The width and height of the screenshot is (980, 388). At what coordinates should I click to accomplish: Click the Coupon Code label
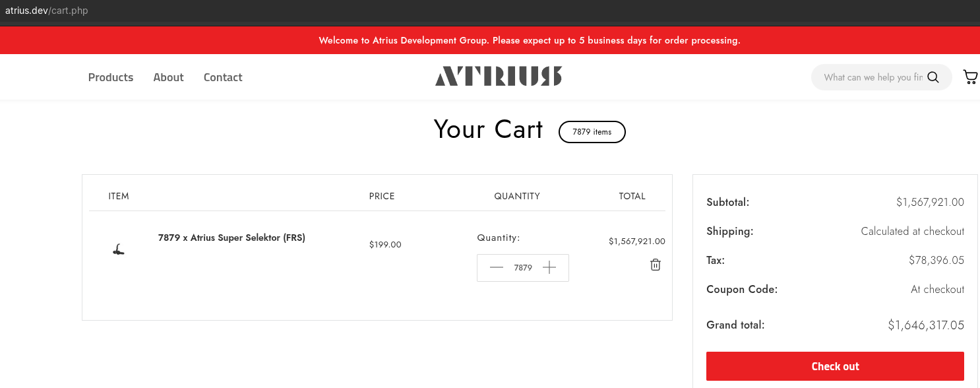coord(742,289)
